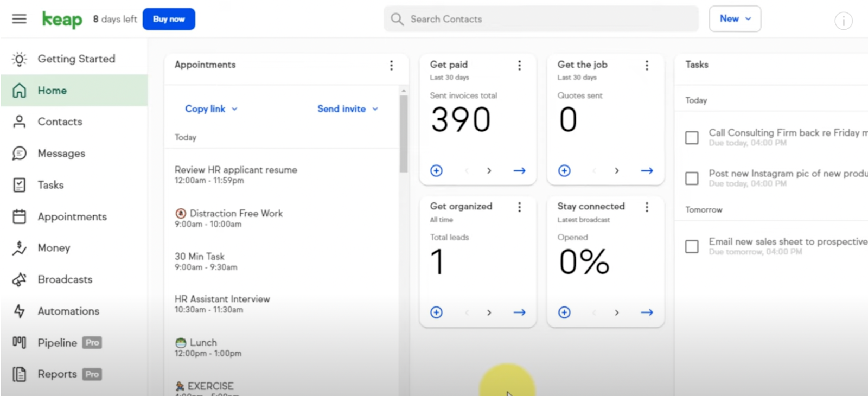The image size is (868, 396).
Task: Click the Search Contacts field
Action: (541, 19)
